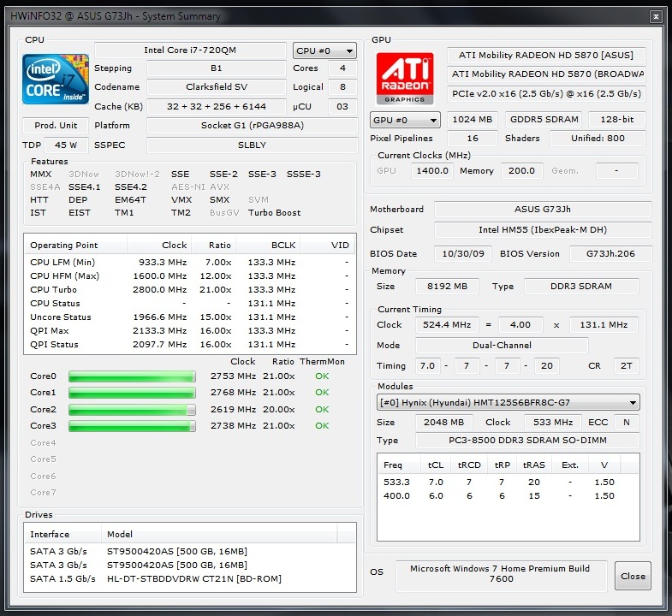Expand the Hynix HMT125S6BFR8C-G7 module dropdown
The width and height of the screenshot is (672, 616).
(508, 403)
